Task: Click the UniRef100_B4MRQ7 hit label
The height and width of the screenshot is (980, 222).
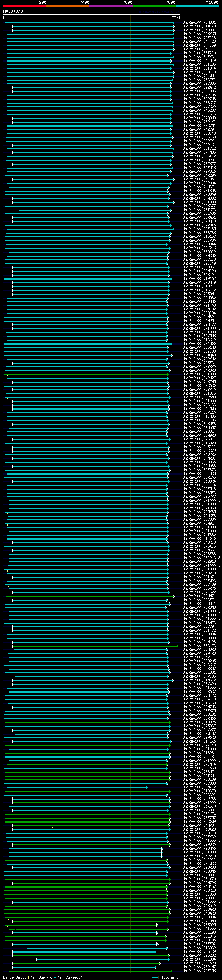Action: 199,459
